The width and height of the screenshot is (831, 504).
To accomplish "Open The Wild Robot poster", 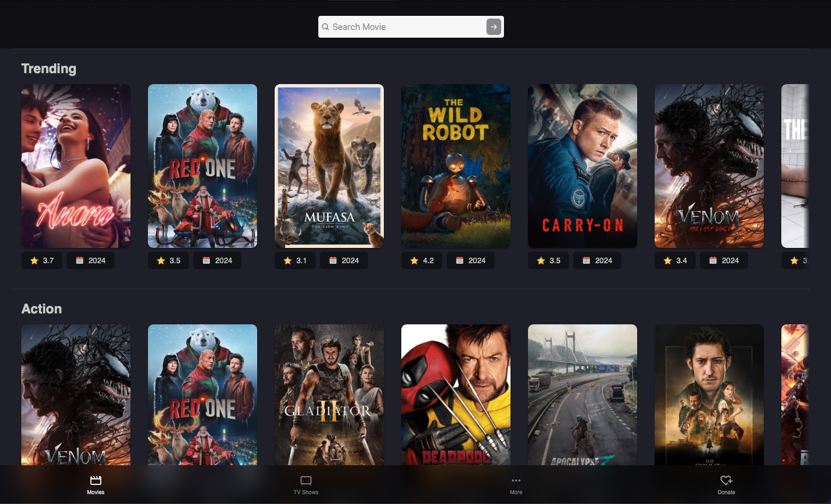I will [x=456, y=166].
